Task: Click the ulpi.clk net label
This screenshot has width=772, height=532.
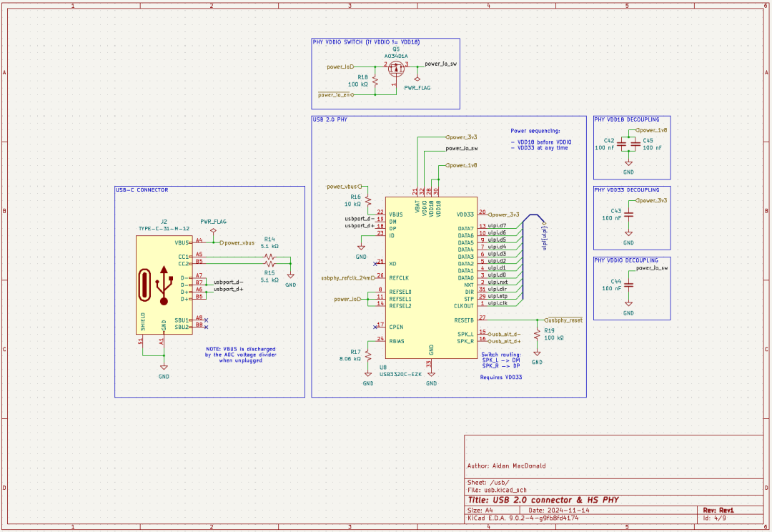Action: pos(498,303)
